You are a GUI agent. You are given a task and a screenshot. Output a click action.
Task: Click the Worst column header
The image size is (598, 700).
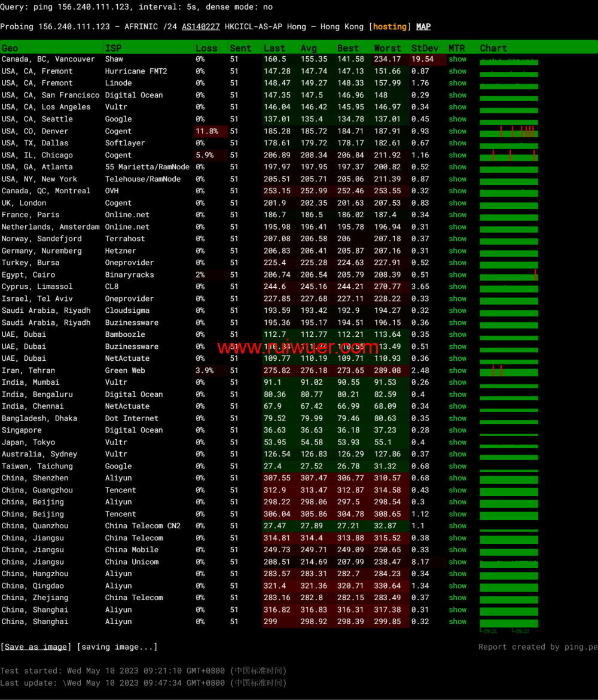tap(388, 48)
